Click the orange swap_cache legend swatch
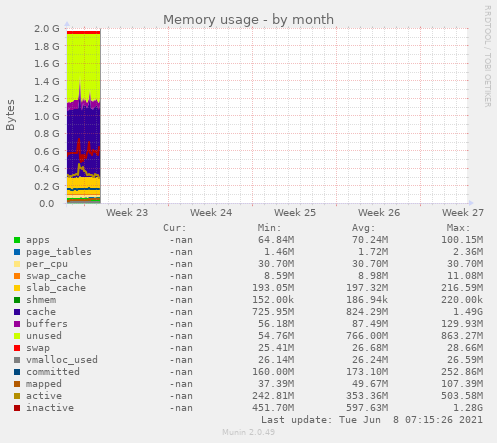 [17, 276]
